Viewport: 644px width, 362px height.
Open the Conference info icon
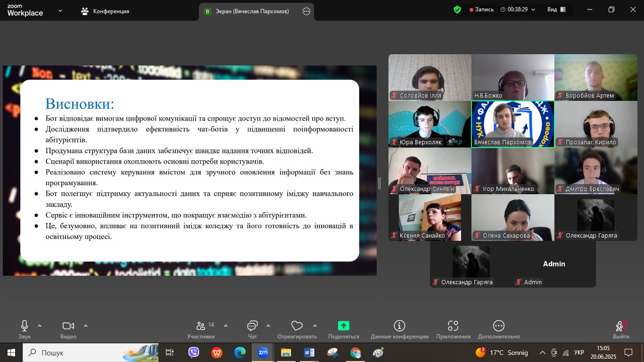(x=399, y=326)
